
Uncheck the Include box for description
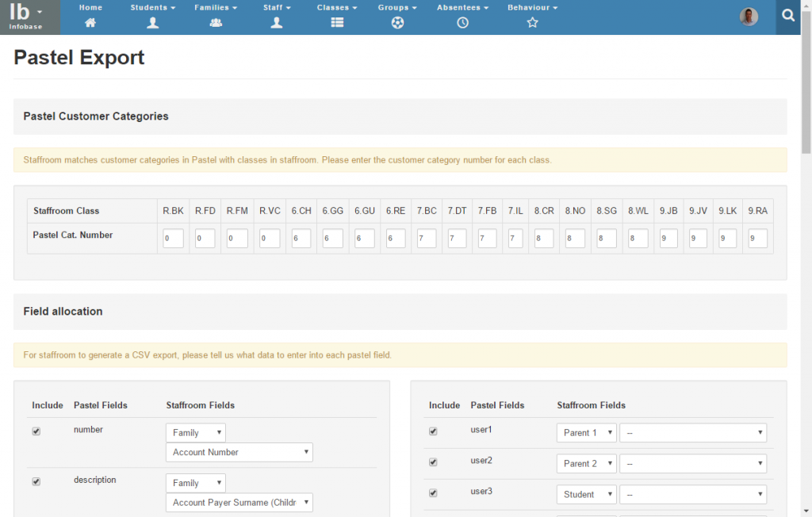[x=36, y=481]
